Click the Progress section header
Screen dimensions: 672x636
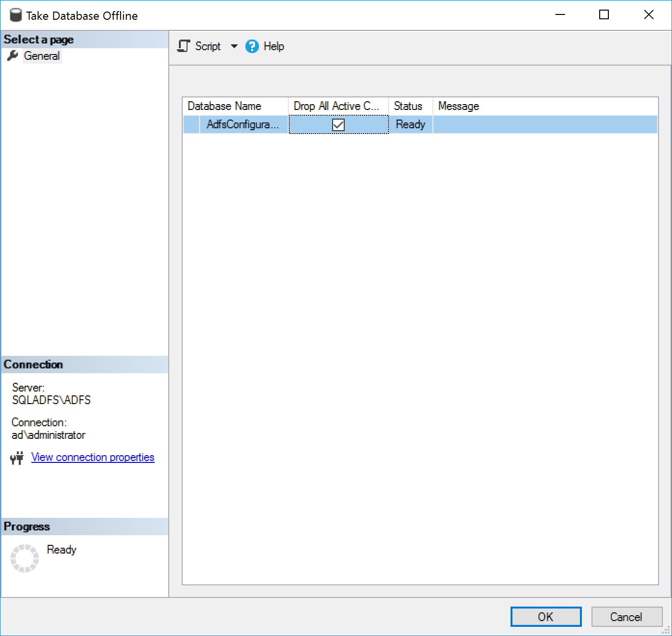(85, 527)
